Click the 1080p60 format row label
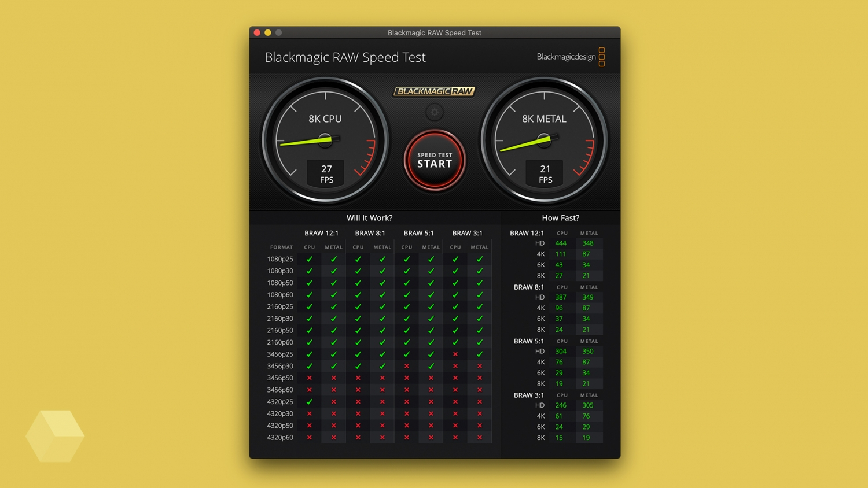Screen dimensions: 868x488 coord(280,295)
